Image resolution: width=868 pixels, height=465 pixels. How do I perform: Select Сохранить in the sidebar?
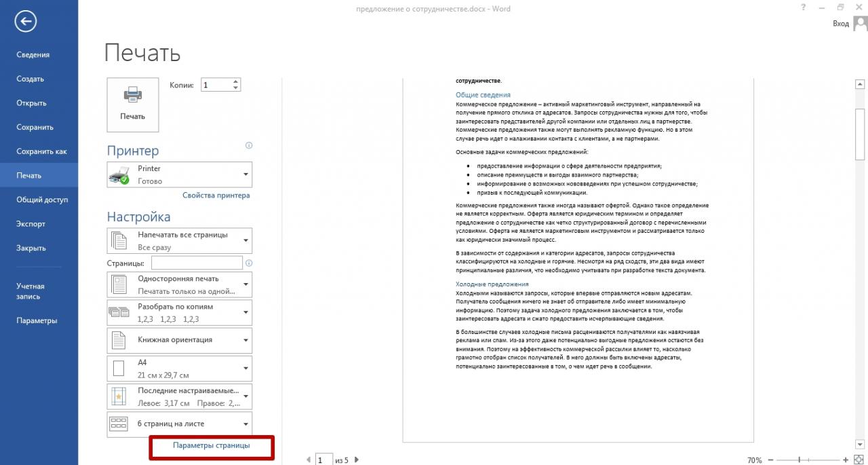click(39, 127)
